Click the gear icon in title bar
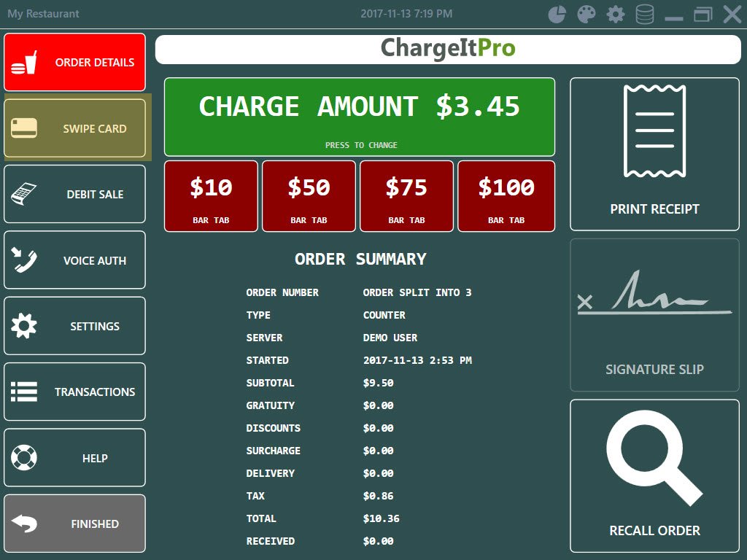 (x=616, y=15)
